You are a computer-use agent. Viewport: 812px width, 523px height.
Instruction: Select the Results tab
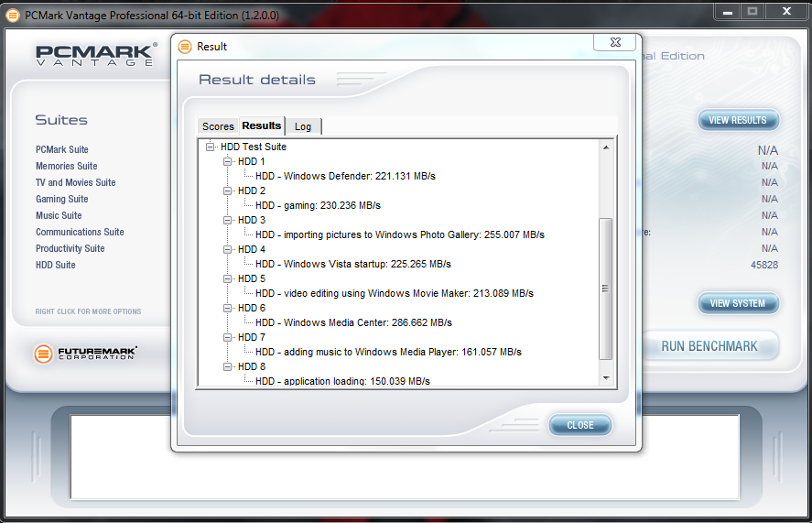point(262,125)
